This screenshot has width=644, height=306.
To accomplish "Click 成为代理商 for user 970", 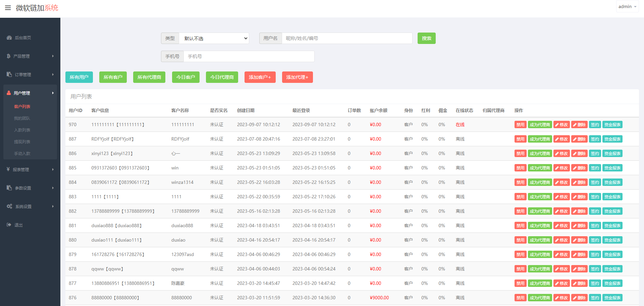I will (540, 124).
